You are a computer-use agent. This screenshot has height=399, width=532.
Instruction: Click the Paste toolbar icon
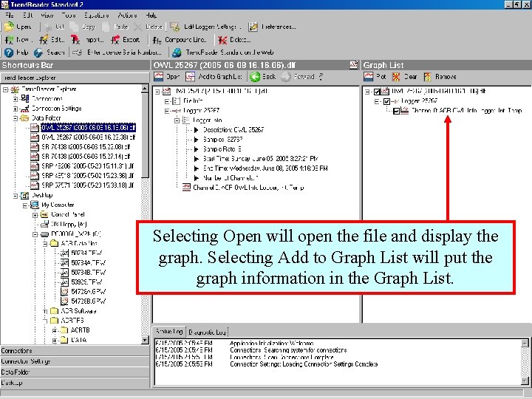point(106,27)
